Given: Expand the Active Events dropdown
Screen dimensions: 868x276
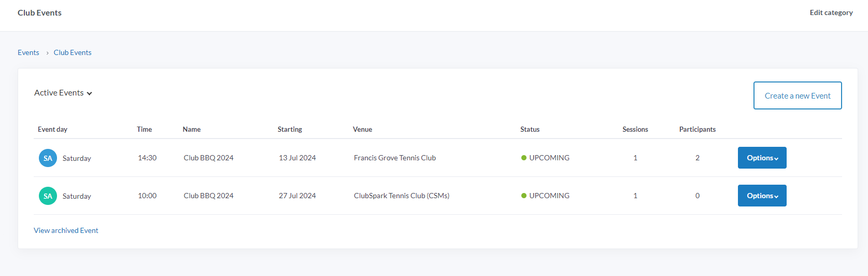Looking at the screenshot, I should (63, 93).
